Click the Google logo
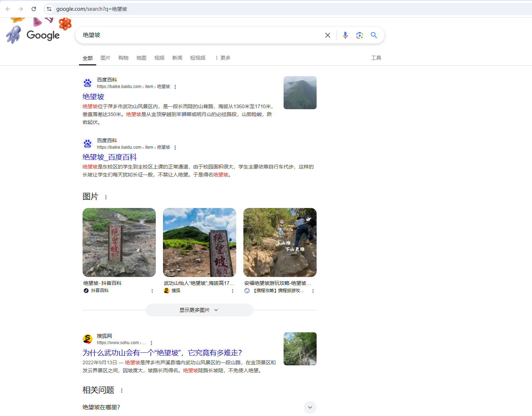Screen dimensions: 532x416 (x=43, y=35)
